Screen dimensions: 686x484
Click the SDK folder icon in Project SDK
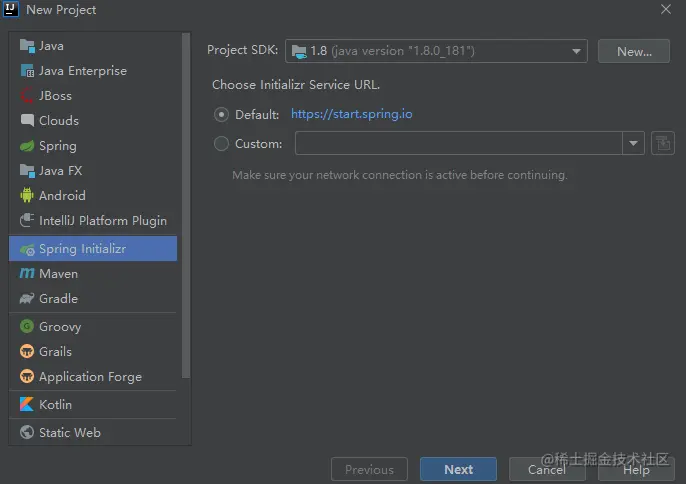click(299, 52)
